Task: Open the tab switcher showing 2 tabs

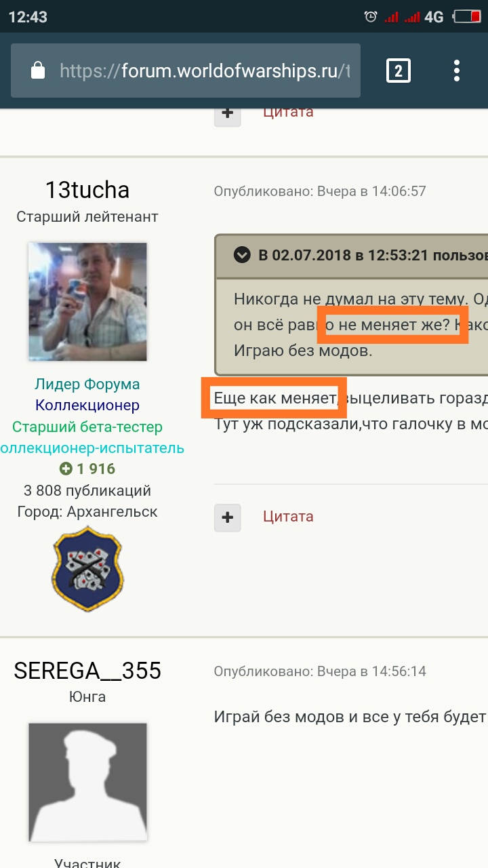Action: click(x=399, y=71)
